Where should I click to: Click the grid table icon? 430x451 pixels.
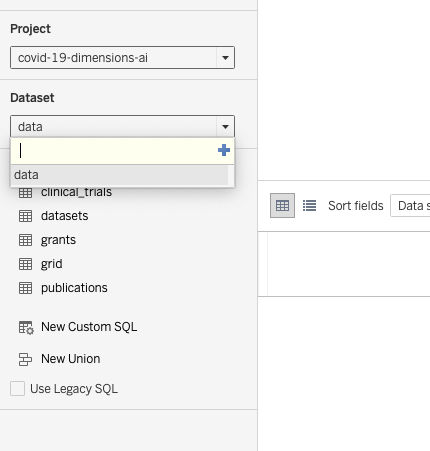coord(26,264)
